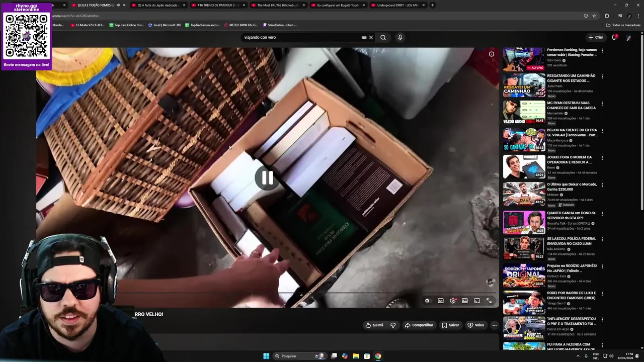644x362 pixels.
Task: Open the account avatar menu
Action: click(x=629, y=37)
